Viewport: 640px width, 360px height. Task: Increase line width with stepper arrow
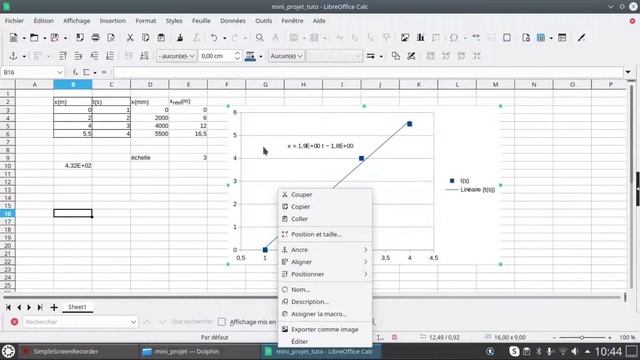(237, 53)
